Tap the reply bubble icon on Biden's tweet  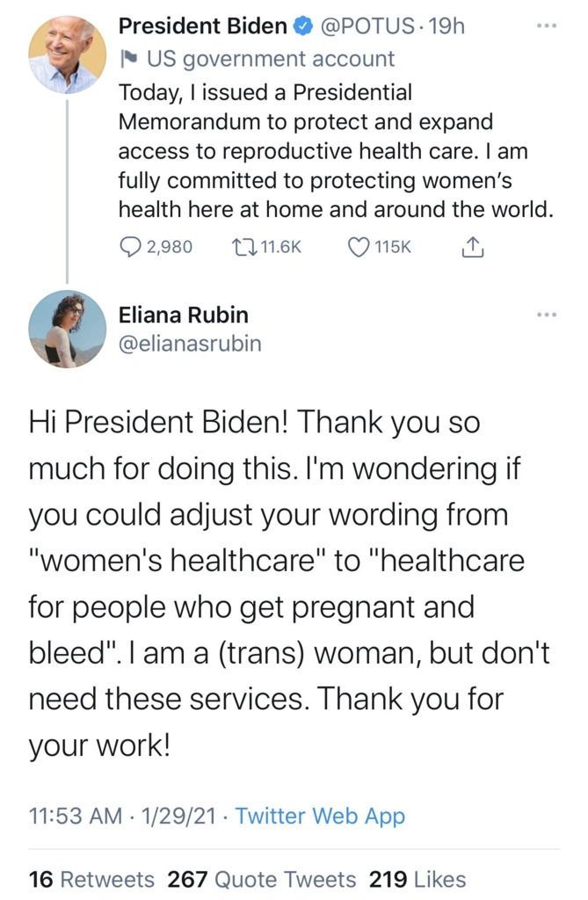pyautogui.click(x=130, y=248)
